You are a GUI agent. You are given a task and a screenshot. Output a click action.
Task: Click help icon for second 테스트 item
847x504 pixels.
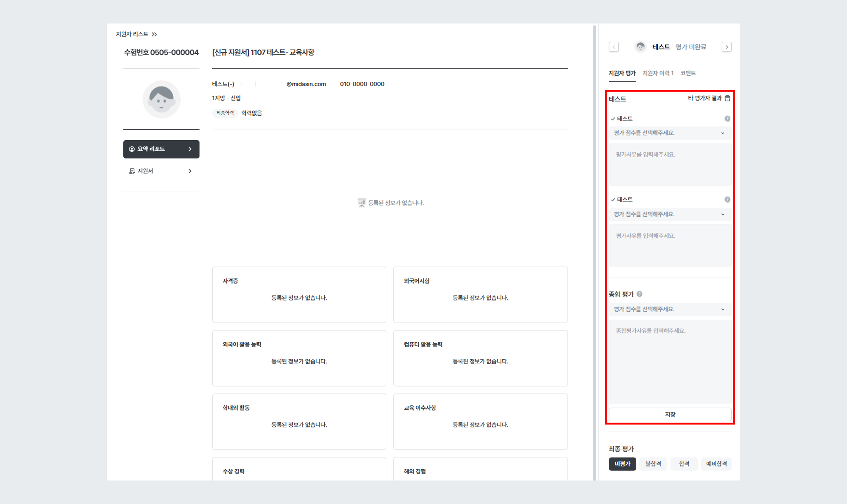(727, 200)
